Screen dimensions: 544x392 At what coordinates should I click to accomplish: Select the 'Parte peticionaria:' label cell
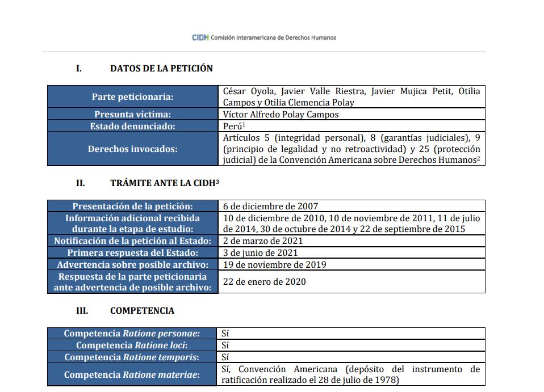[x=132, y=97]
